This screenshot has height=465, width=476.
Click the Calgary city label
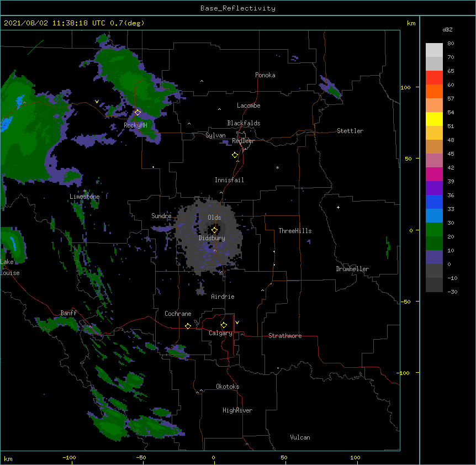220,333
